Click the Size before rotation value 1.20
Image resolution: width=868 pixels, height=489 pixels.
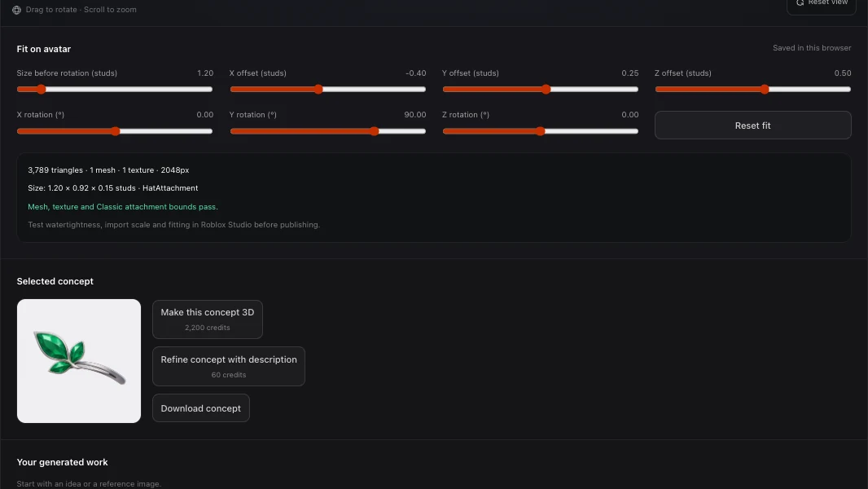tap(205, 73)
